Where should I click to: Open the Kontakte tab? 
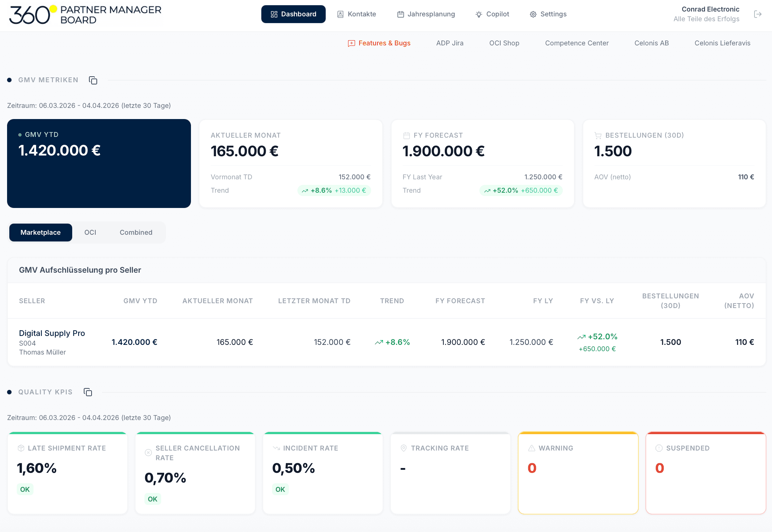click(357, 14)
